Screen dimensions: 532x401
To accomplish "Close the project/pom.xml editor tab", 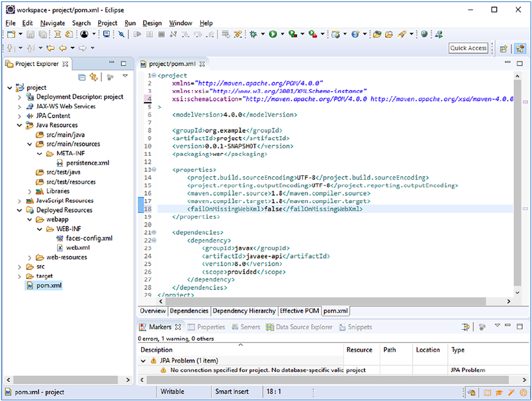I will click(202, 64).
